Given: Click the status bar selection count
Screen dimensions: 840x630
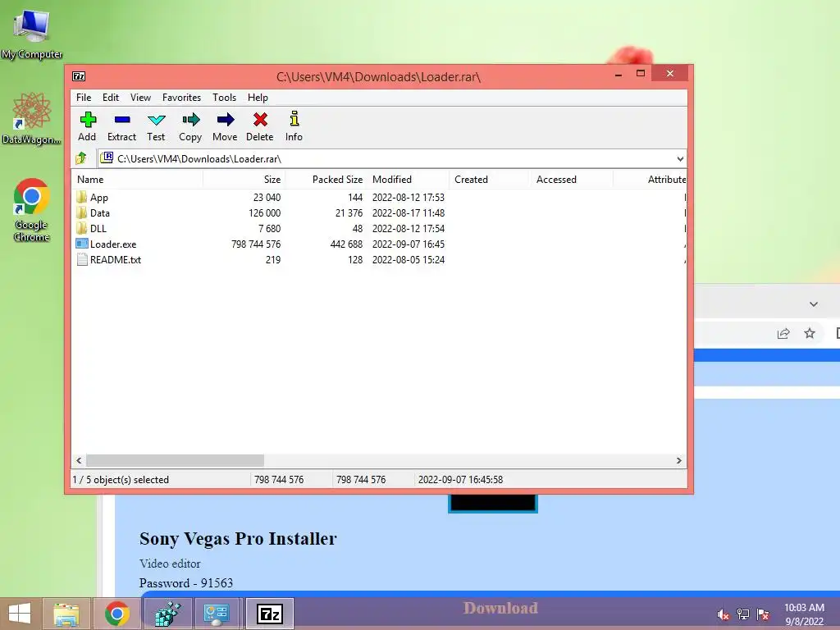Looking at the screenshot, I should (121, 479).
